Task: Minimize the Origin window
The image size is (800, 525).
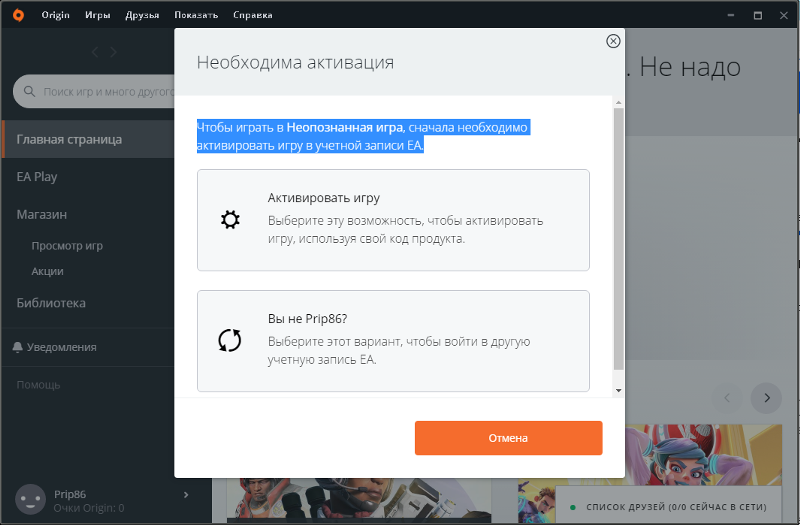Action: pos(731,15)
